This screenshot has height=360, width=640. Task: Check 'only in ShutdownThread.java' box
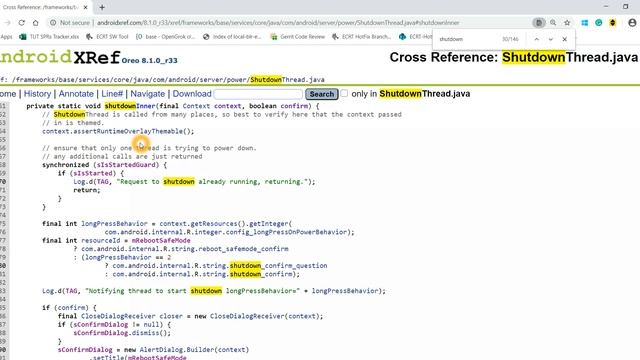point(344,93)
